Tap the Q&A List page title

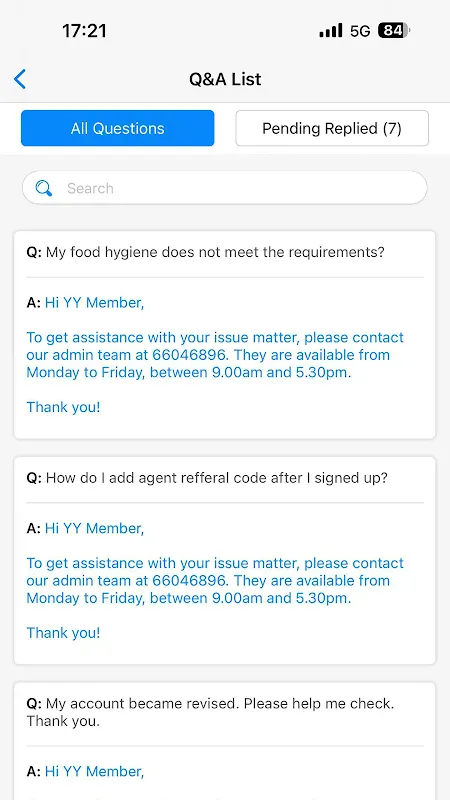225,79
